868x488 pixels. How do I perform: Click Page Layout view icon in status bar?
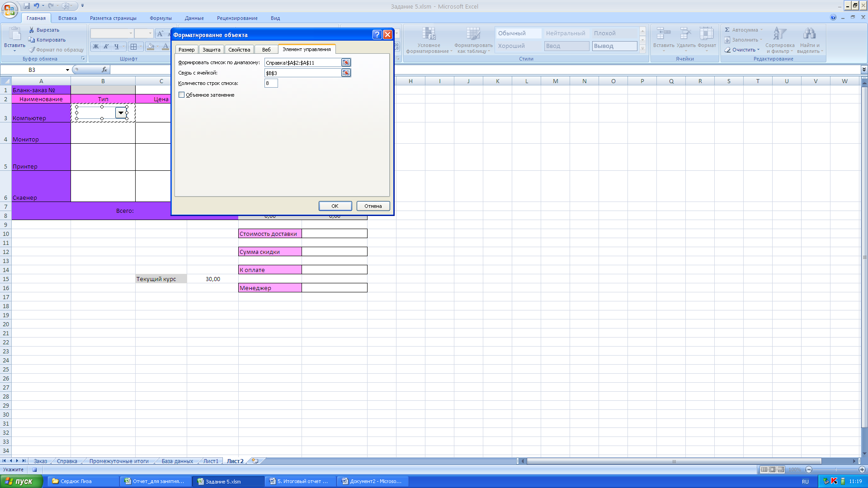[773, 469]
